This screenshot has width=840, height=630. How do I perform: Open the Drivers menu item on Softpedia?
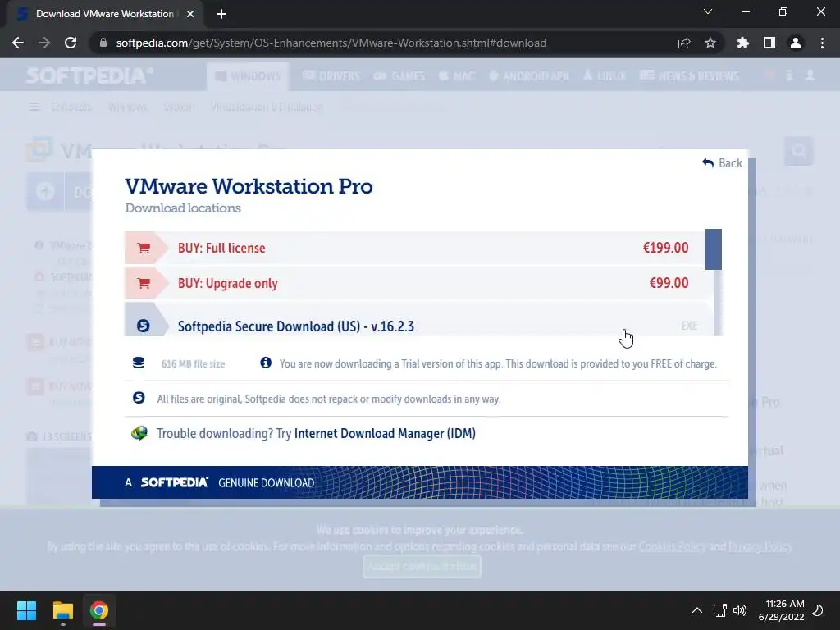pos(331,76)
